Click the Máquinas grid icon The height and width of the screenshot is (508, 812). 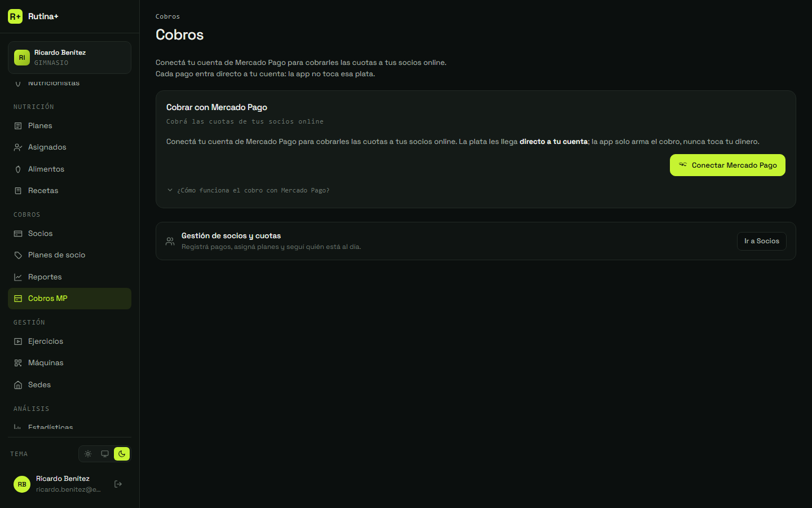click(18, 363)
